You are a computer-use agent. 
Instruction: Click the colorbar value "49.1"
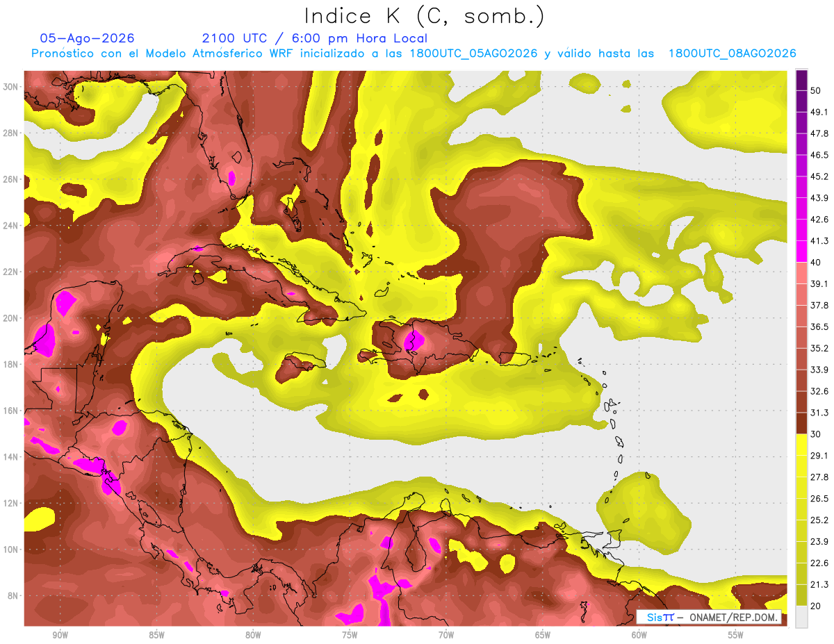click(x=820, y=113)
